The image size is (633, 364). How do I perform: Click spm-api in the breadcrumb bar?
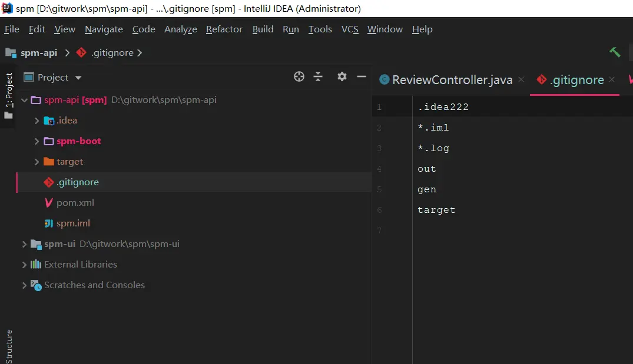coord(39,53)
